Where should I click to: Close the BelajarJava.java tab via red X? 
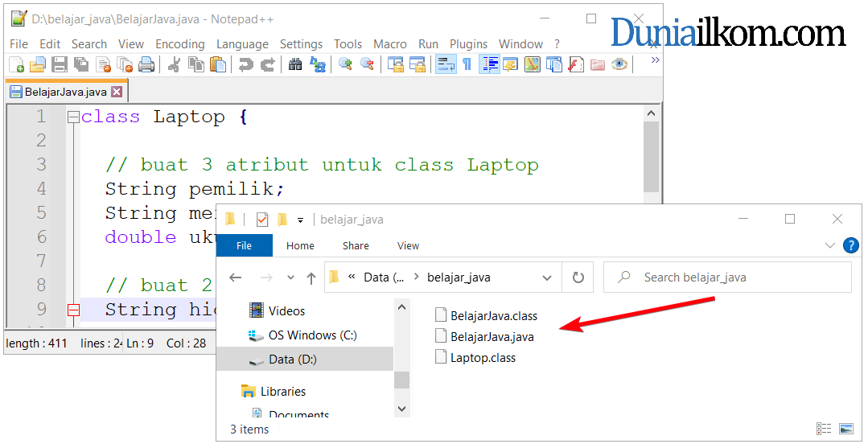[x=117, y=92]
